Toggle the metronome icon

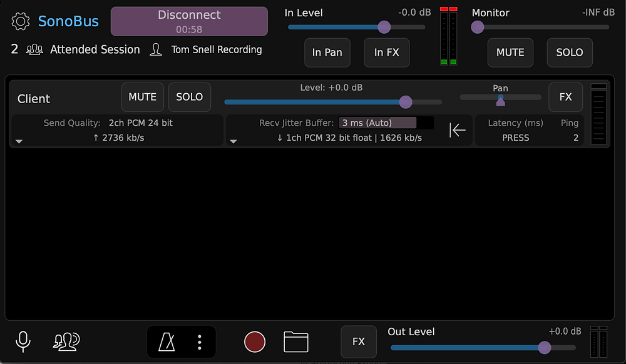point(167,341)
